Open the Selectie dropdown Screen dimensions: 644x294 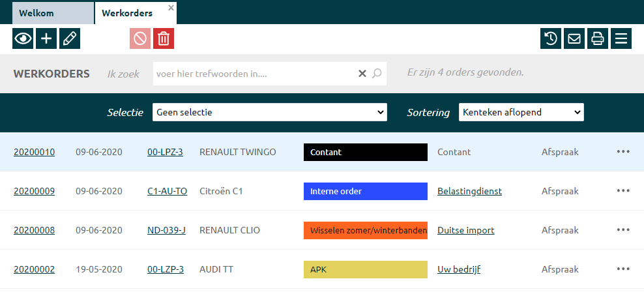(269, 112)
